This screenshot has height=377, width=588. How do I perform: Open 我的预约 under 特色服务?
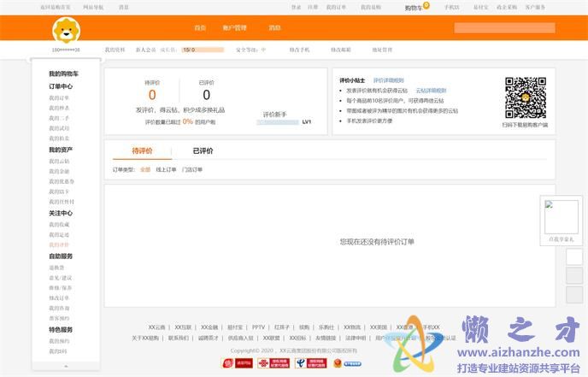point(59,341)
